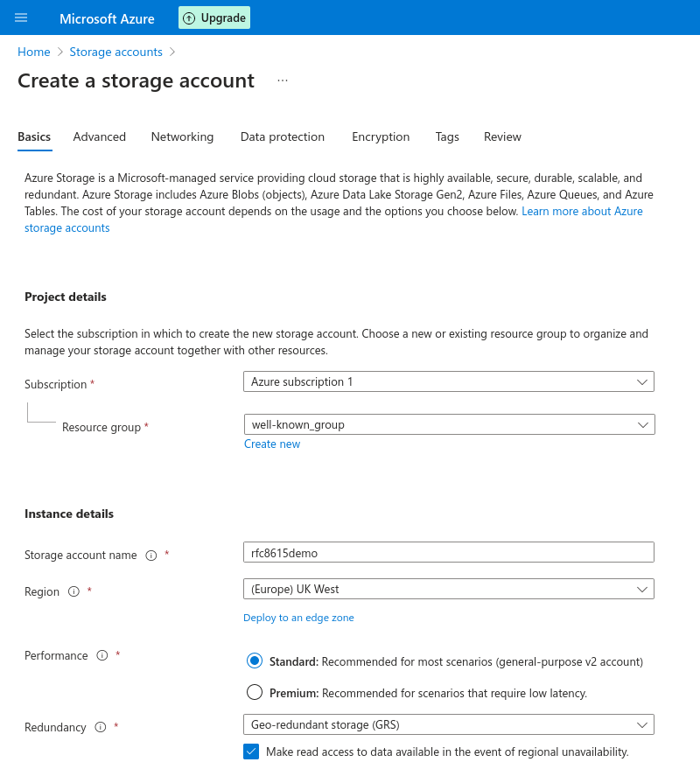Click the Storage account name input field
This screenshot has width=700, height=783.
(449, 553)
